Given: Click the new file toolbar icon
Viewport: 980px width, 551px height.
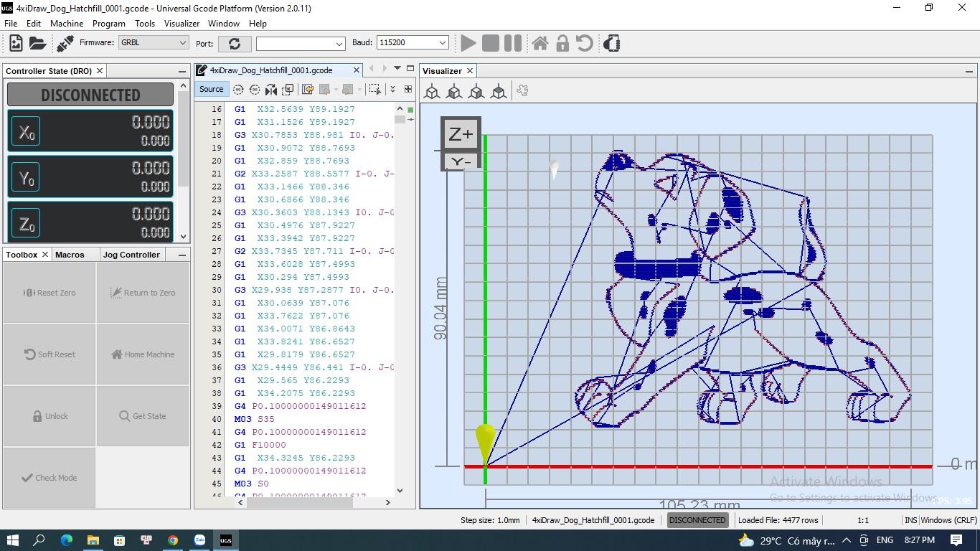Looking at the screenshot, I should [x=16, y=44].
